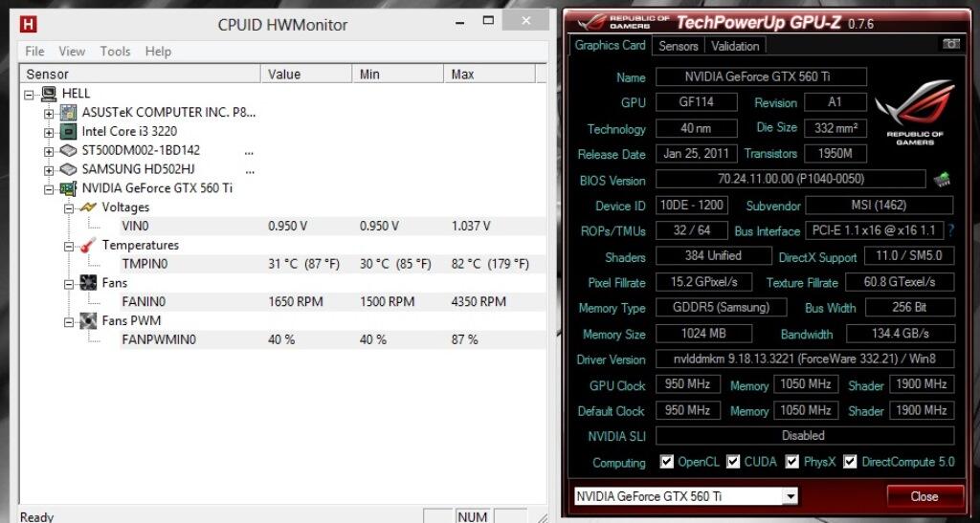Click the GF114 GPU field

coord(697,102)
